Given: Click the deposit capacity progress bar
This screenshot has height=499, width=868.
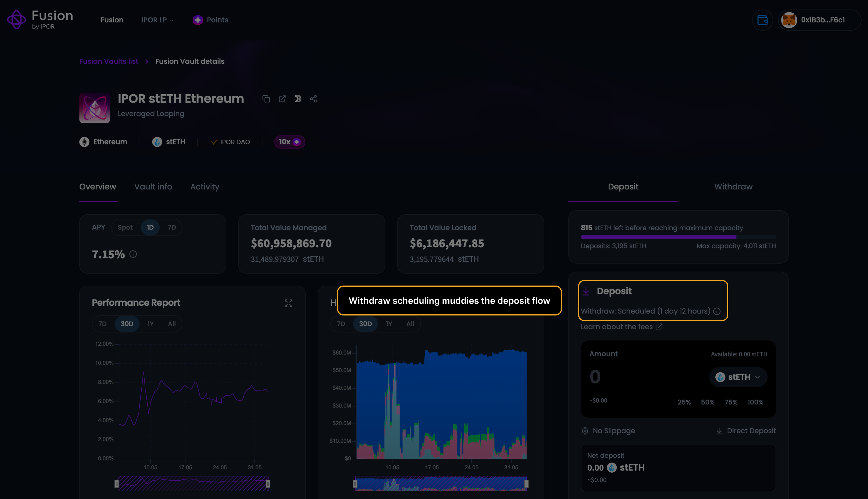Looking at the screenshot, I should click(x=678, y=237).
